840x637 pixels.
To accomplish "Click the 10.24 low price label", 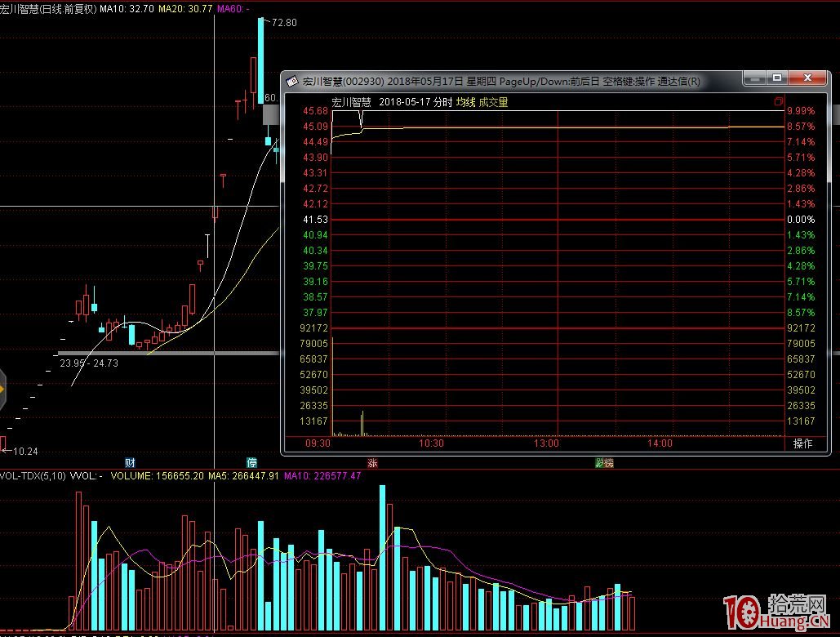I will [x=25, y=451].
